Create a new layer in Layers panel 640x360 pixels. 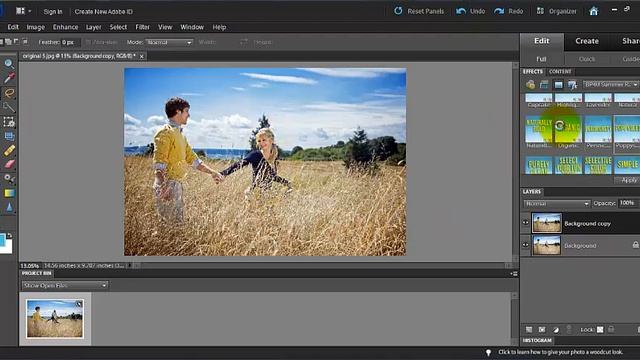(x=529, y=329)
